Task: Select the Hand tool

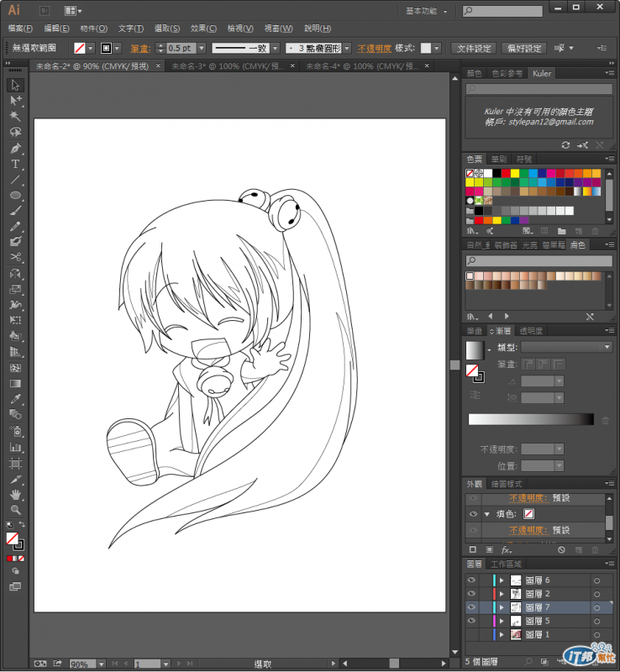Action: pyautogui.click(x=15, y=495)
